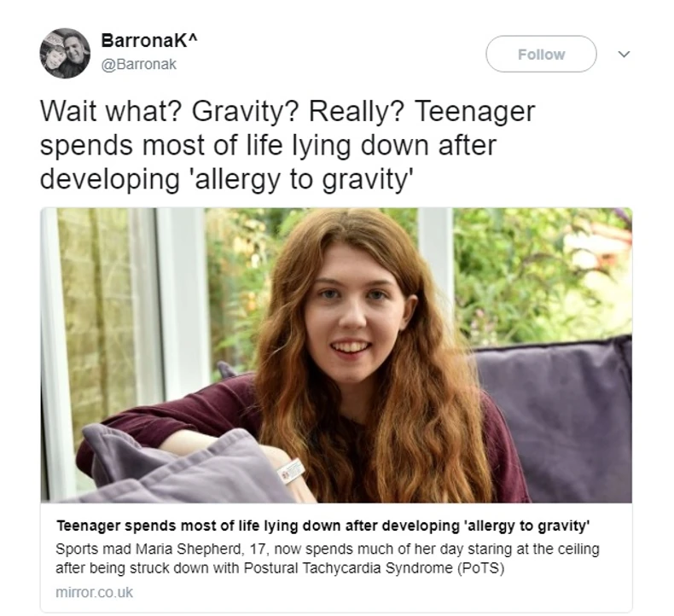Click the tweet text about gravity allergy
The image size is (674, 616).
pos(288,145)
